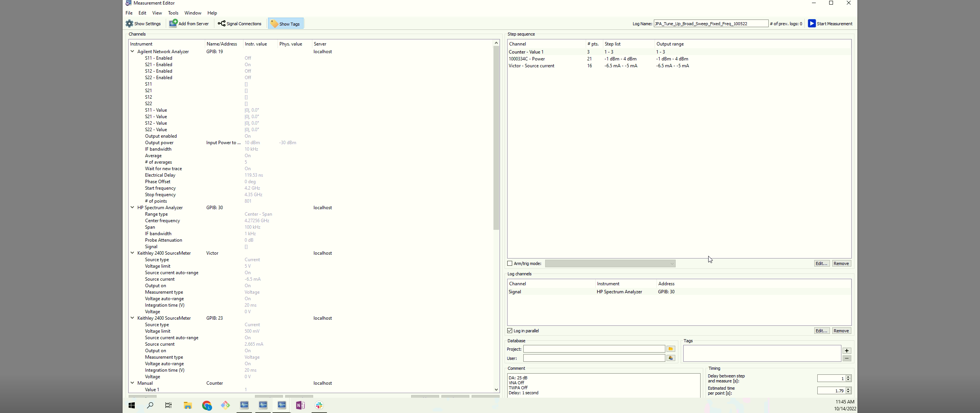The image size is (980, 413).
Task: Toggle Log in parallel checkbox
Action: (x=510, y=331)
